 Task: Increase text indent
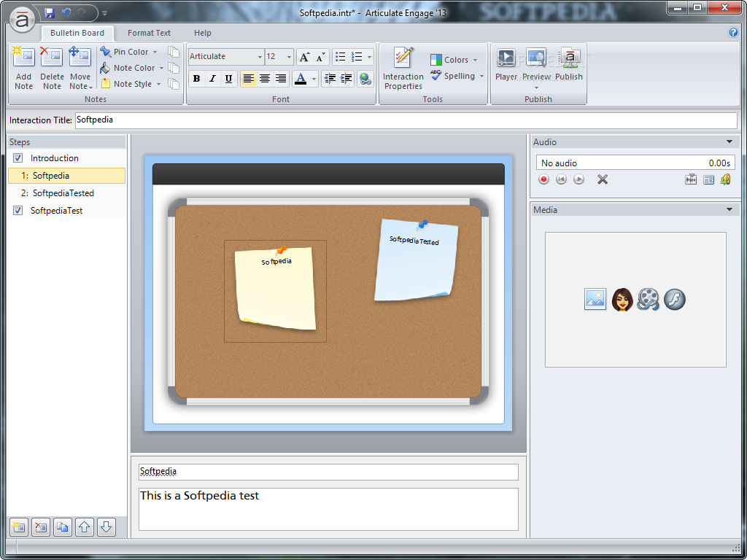click(x=347, y=79)
